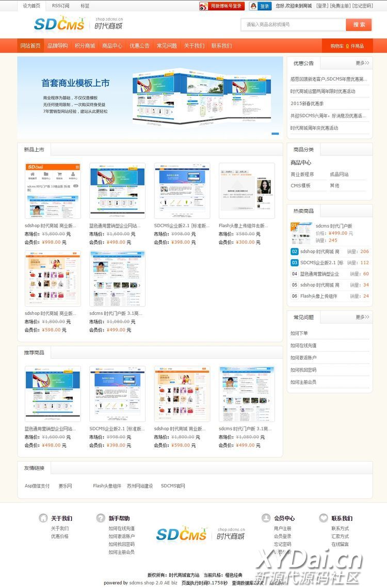Open the sdcms 时代门户版 thumbnail in 推荐商品

[247, 394]
